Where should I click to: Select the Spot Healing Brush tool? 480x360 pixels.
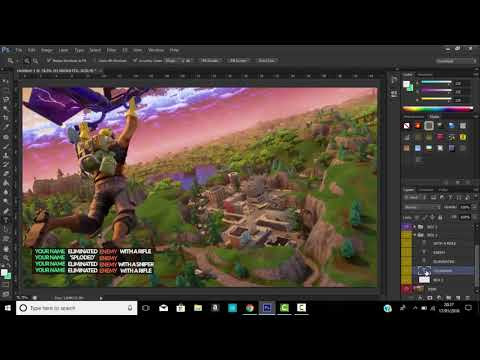[6, 137]
